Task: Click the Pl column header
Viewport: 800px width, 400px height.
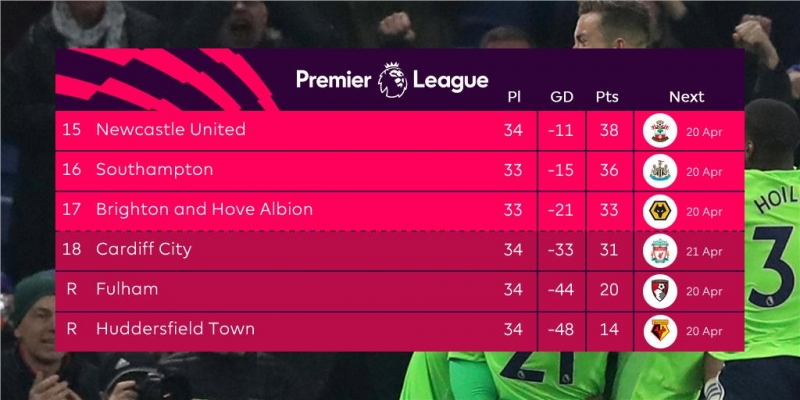Action: click(x=513, y=97)
